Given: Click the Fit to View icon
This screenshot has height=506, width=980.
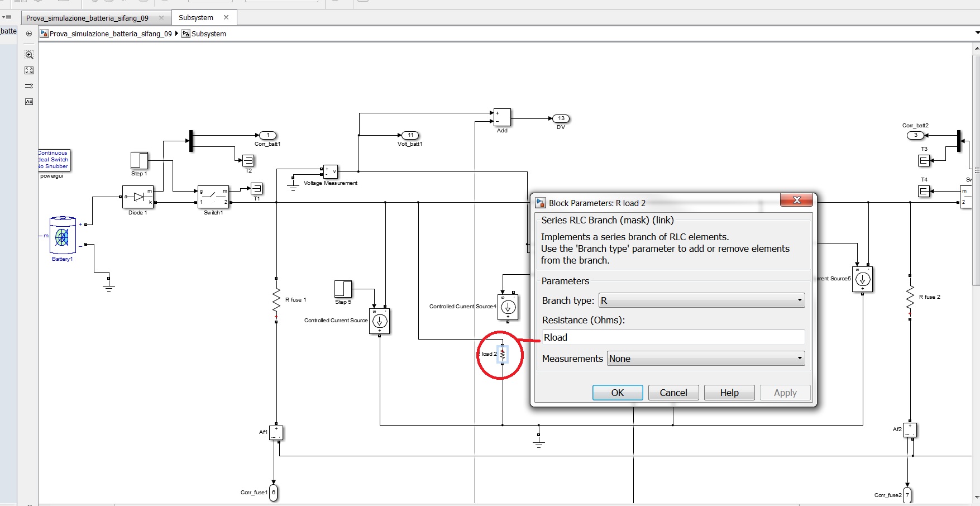Looking at the screenshot, I should pyautogui.click(x=29, y=70).
